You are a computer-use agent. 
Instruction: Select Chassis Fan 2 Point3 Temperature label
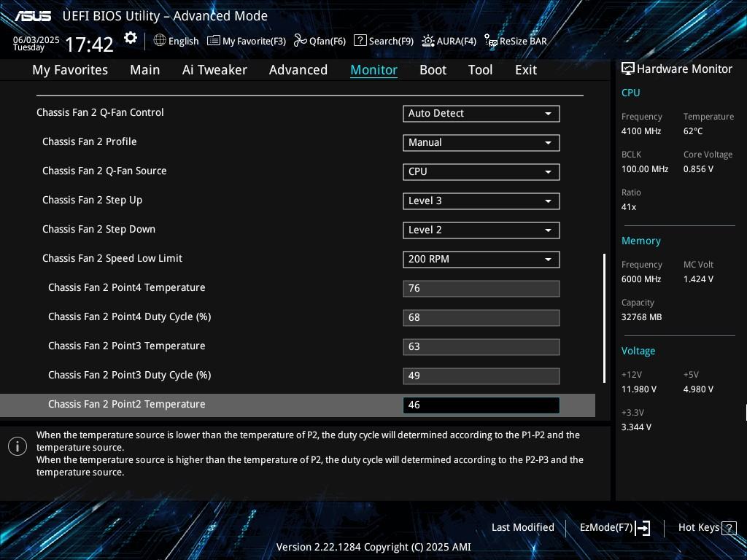point(127,346)
